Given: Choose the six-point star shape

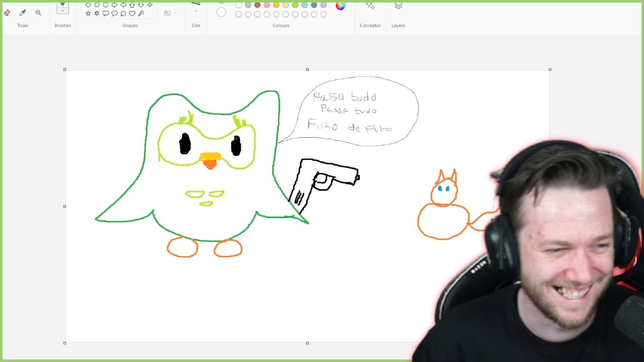Looking at the screenshot, I should click(x=97, y=14).
